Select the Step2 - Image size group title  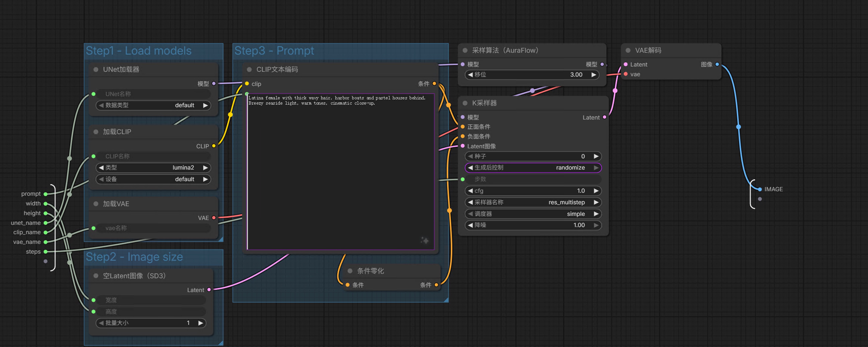(x=134, y=257)
